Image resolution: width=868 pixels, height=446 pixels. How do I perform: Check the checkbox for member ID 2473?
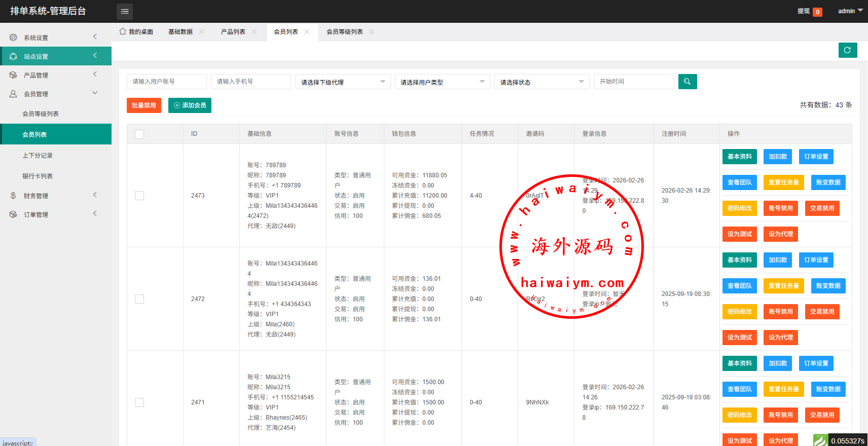click(x=139, y=196)
